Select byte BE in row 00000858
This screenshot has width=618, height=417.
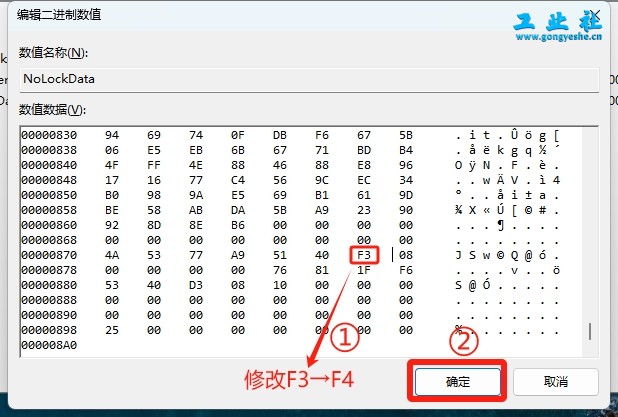click(x=112, y=210)
